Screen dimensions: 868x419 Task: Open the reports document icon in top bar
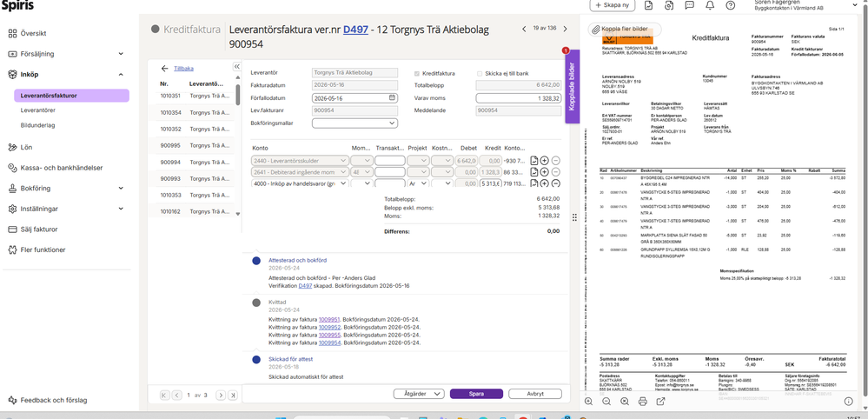click(x=649, y=5)
